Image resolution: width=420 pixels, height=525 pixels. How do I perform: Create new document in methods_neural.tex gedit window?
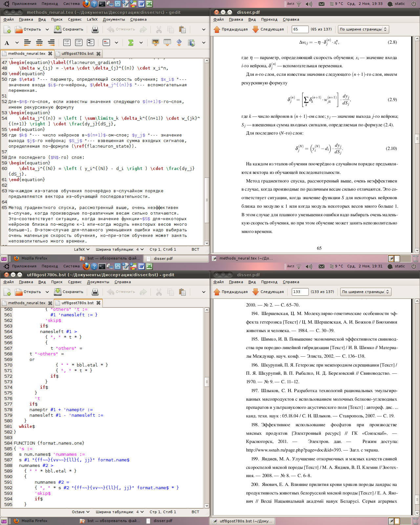coord(7,30)
